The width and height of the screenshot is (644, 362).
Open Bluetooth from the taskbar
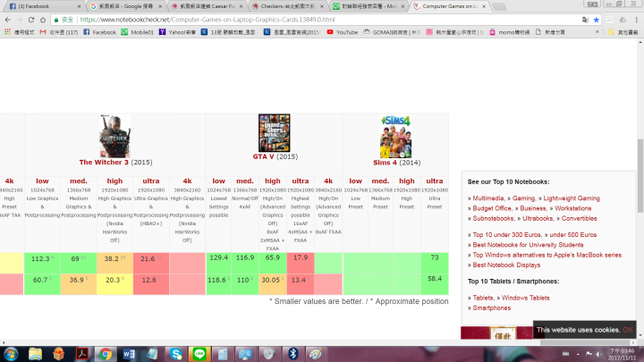point(292,354)
